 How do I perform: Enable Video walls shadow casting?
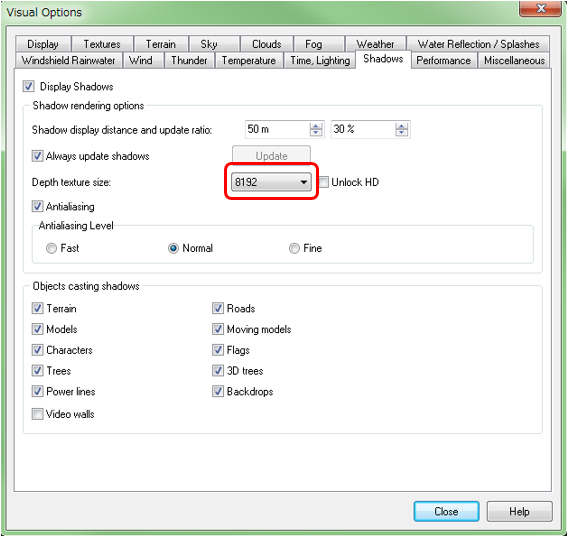pos(37,414)
